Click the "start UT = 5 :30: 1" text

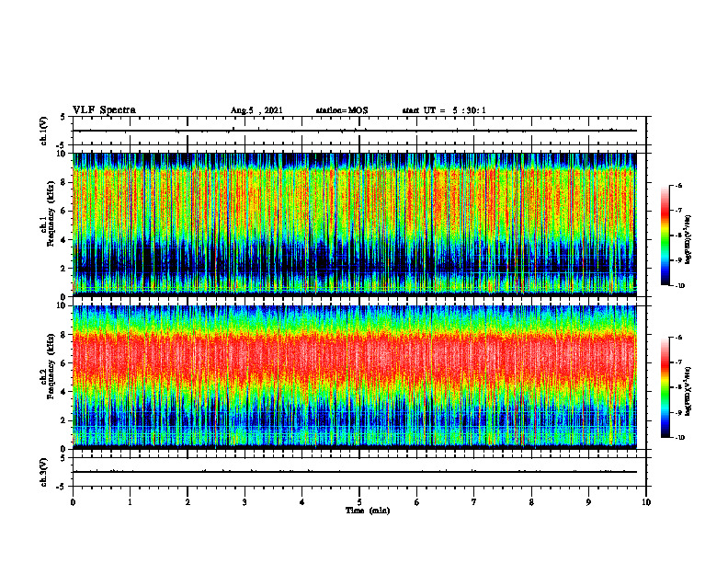[444, 110]
